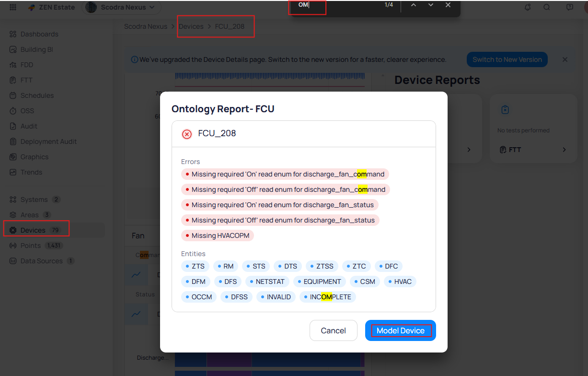
Task: Click the Missing HVACOPM error tag
Action: click(x=217, y=235)
